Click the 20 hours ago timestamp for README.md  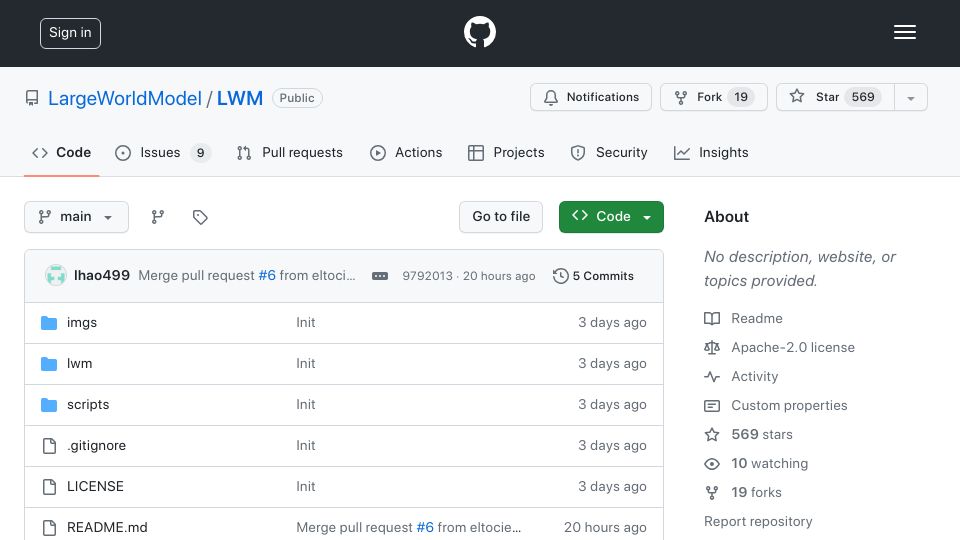605,528
